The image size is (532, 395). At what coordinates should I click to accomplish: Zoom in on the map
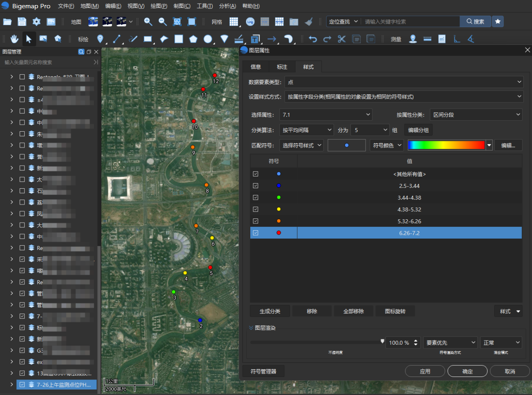coord(148,22)
